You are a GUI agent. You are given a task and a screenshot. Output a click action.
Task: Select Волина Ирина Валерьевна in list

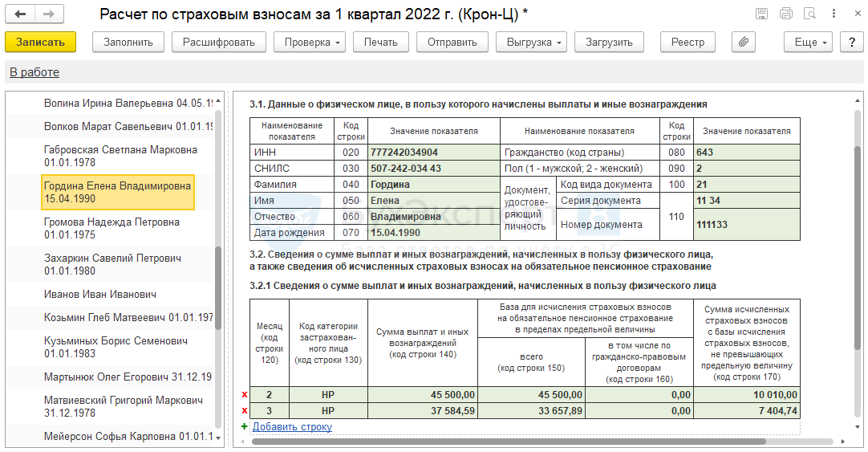[x=128, y=103]
